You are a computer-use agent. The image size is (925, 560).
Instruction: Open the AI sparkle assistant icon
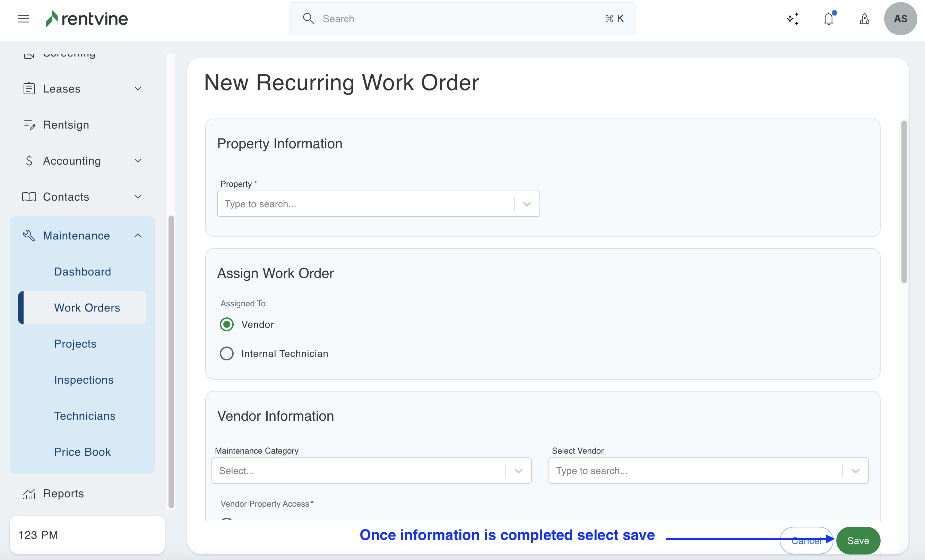point(793,19)
